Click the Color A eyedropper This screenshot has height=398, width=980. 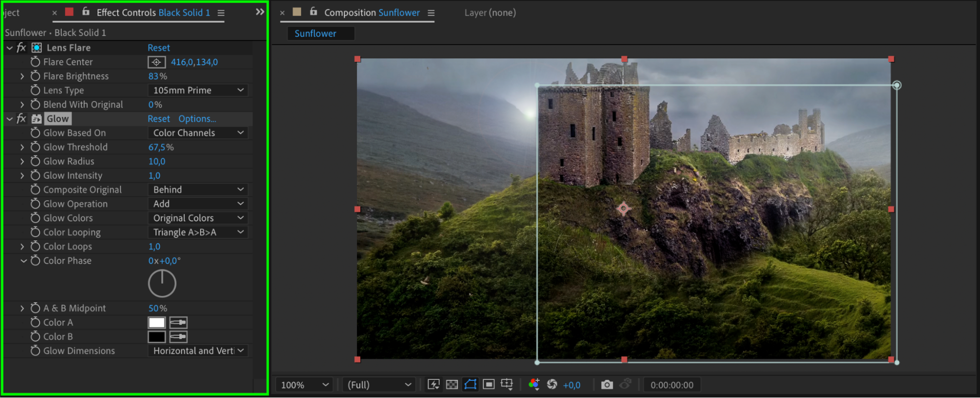click(178, 322)
